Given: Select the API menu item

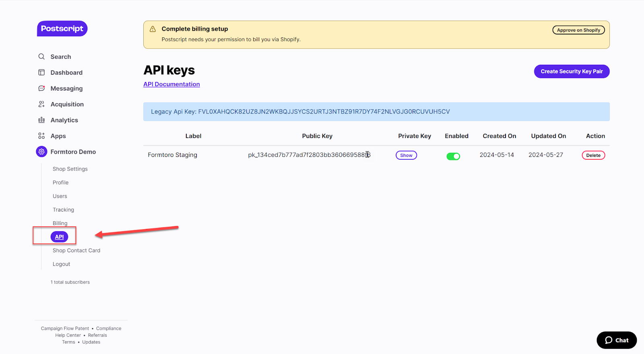Looking at the screenshot, I should click(x=59, y=237).
